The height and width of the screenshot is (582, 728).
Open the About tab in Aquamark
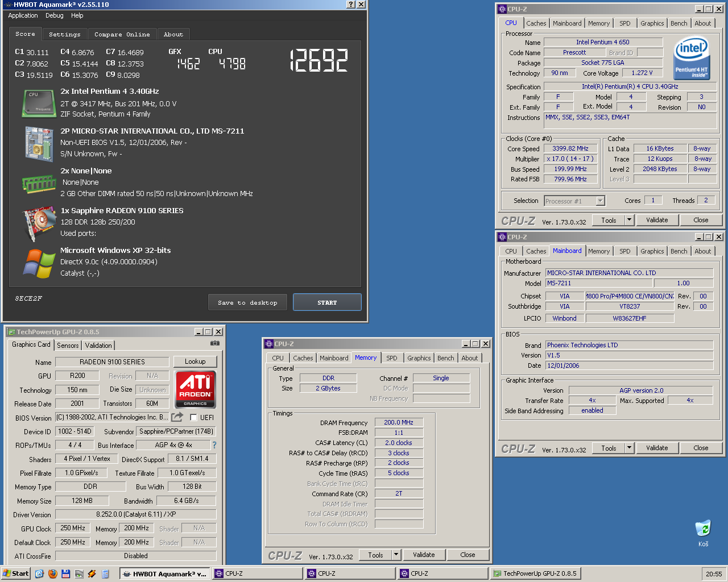click(x=173, y=35)
